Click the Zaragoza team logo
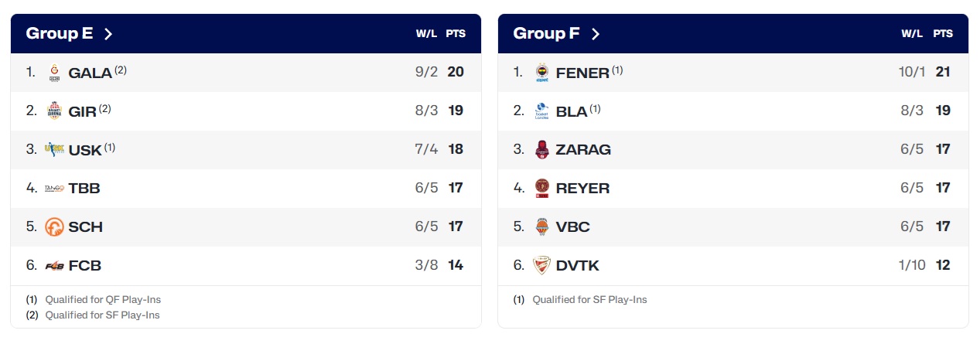The image size is (980, 344). 541,149
